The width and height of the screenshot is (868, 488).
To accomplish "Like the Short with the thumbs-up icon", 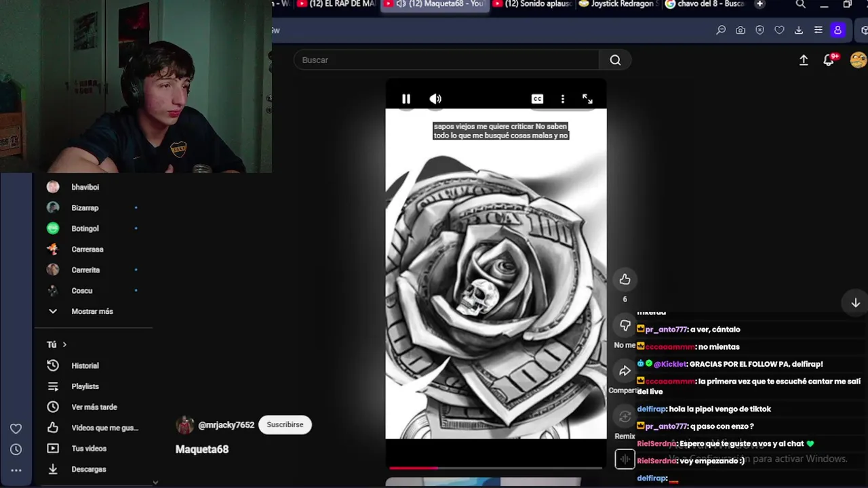I will (x=625, y=279).
